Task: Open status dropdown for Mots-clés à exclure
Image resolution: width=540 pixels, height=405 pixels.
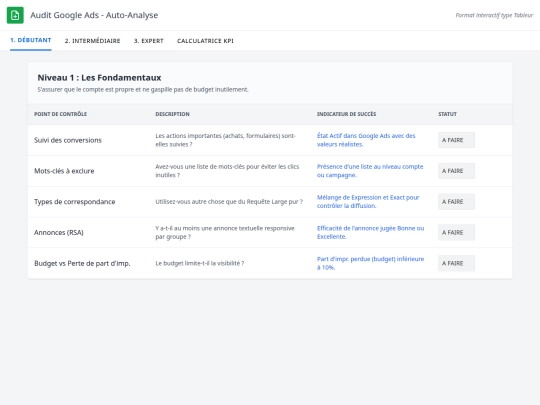Action: click(x=456, y=171)
